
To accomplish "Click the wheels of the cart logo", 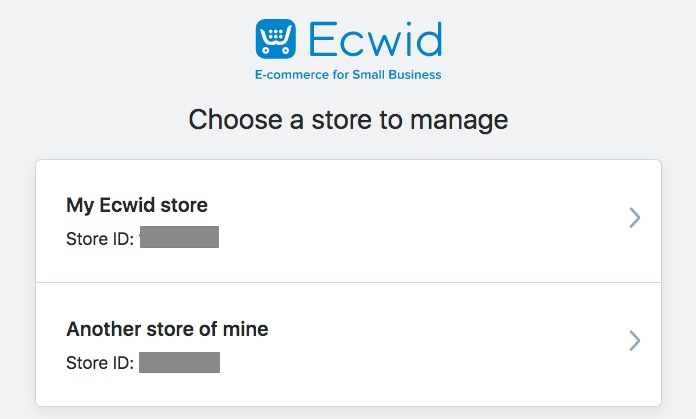I will coord(276,50).
